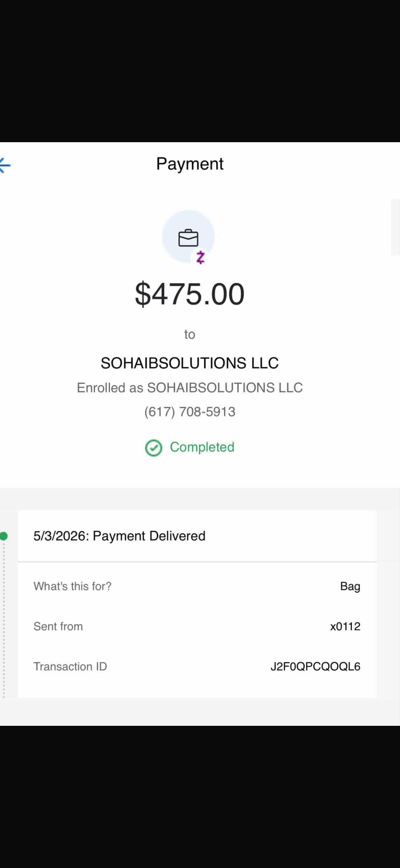Click the Transaction ID label
This screenshot has height=868, width=400.
point(70,666)
